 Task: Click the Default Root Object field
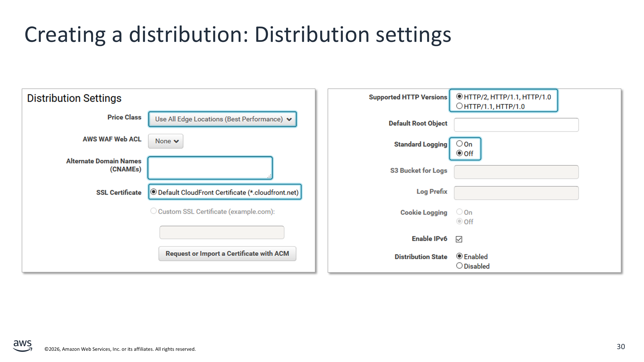click(x=516, y=125)
